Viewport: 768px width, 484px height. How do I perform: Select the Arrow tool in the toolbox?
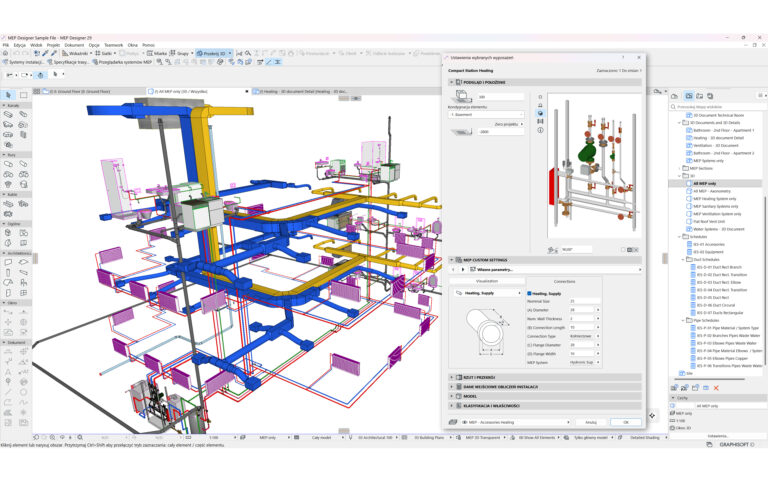[8, 95]
